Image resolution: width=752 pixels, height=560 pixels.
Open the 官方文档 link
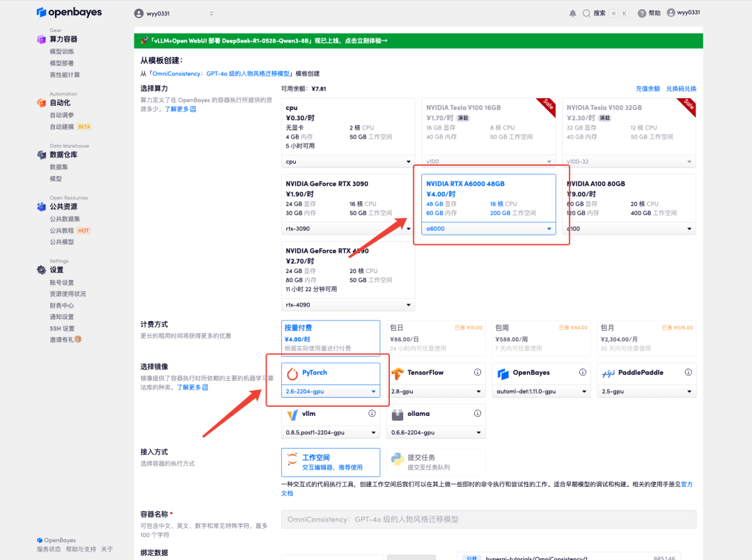click(x=687, y=485)
